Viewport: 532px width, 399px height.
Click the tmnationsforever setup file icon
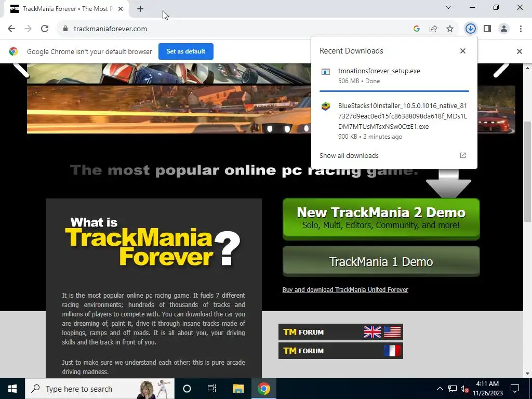point(326,72)
